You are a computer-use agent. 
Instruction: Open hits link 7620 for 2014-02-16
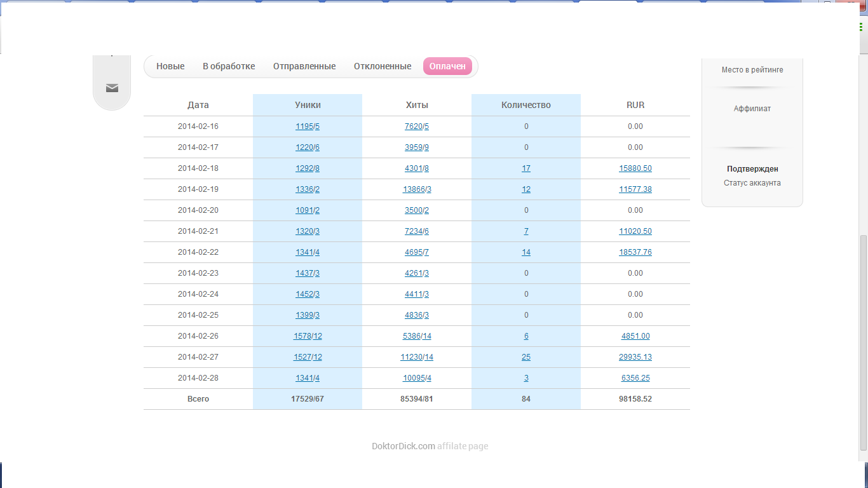[x=413, y=126]
